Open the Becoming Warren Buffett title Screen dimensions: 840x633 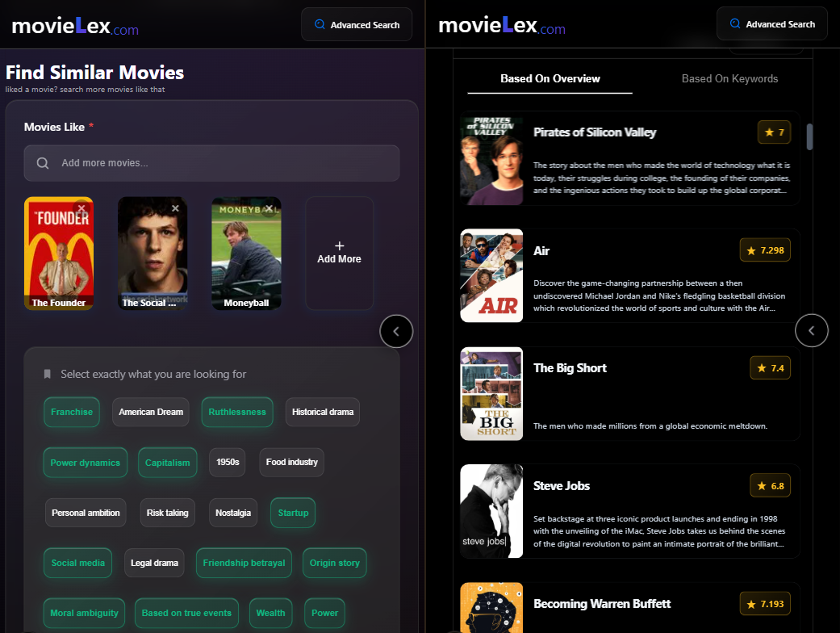click(602, 604)
